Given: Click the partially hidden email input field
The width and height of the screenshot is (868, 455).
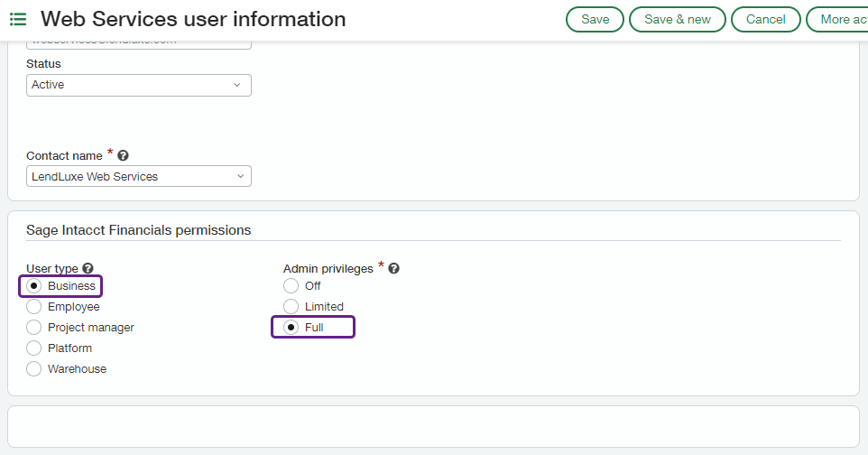Looking at the screenshot, I should (139, 42).
